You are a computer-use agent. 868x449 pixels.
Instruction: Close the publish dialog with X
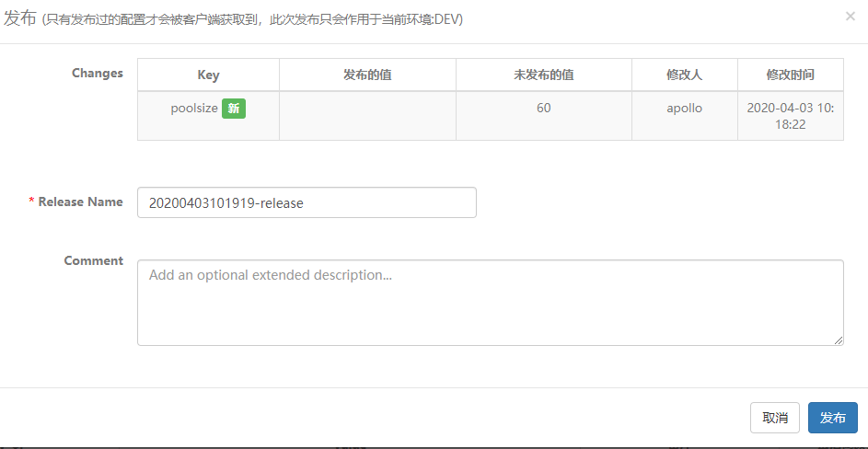tap(851, 17)
